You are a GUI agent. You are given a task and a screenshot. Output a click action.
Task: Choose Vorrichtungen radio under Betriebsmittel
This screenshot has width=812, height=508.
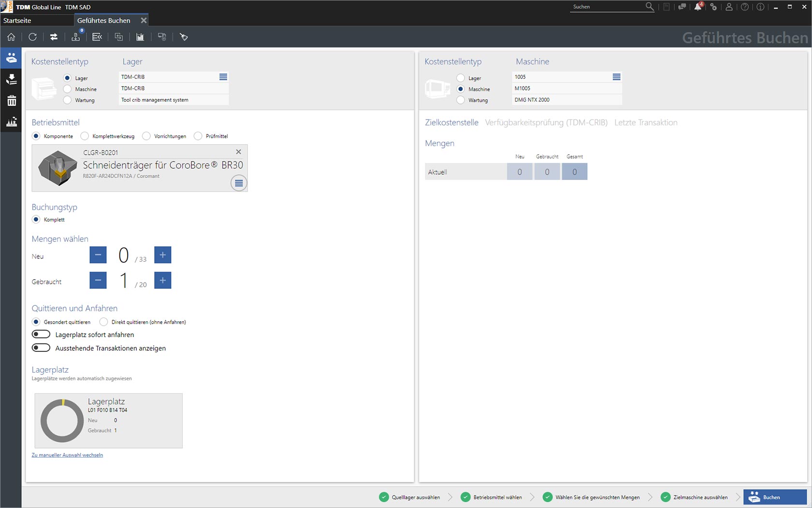146,136
